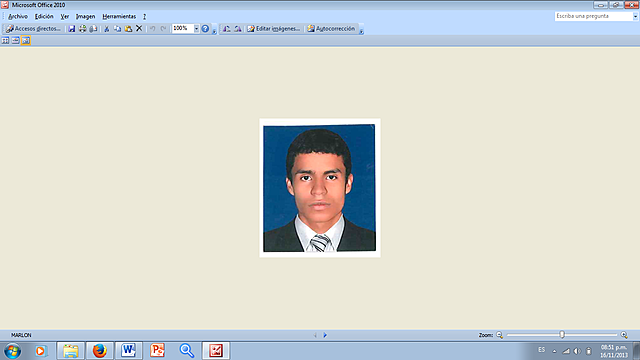Open the Windows Start button
The image size is (640, 360).
[13, 351]
